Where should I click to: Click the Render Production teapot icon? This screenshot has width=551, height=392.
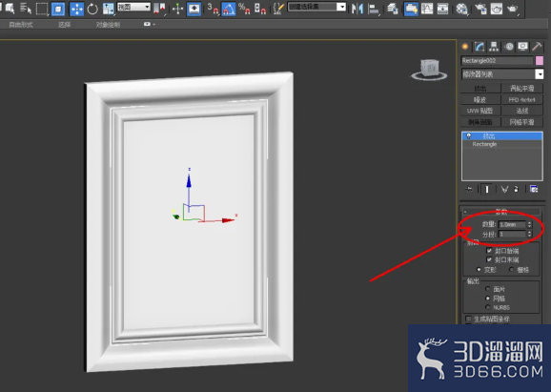[513, 9]
